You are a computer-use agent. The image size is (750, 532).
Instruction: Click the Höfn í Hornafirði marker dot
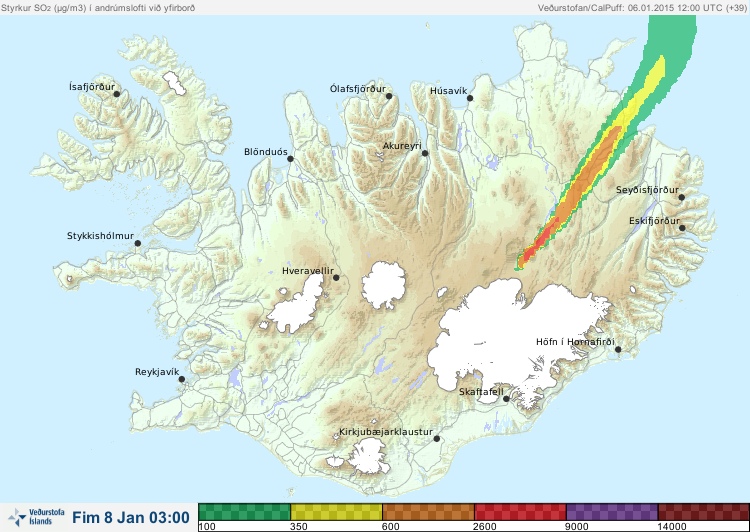coord(618,350)
